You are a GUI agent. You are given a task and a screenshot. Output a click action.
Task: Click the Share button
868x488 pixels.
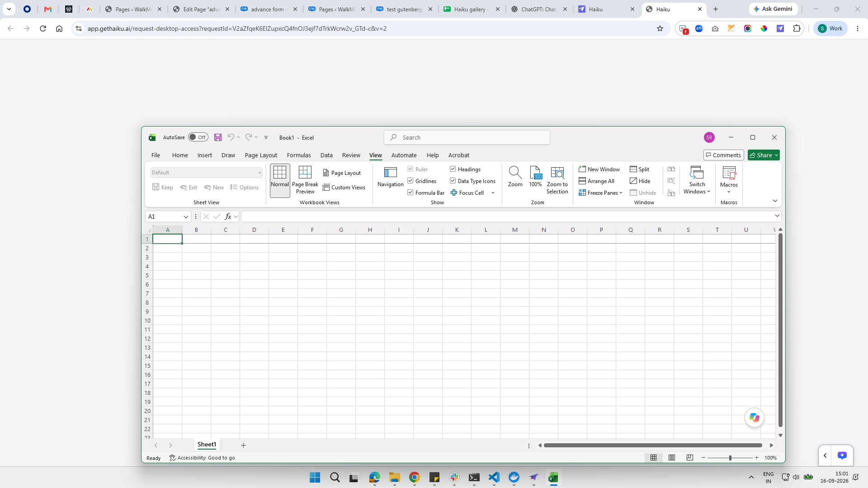pyautogui.click(x=764, y=155)
